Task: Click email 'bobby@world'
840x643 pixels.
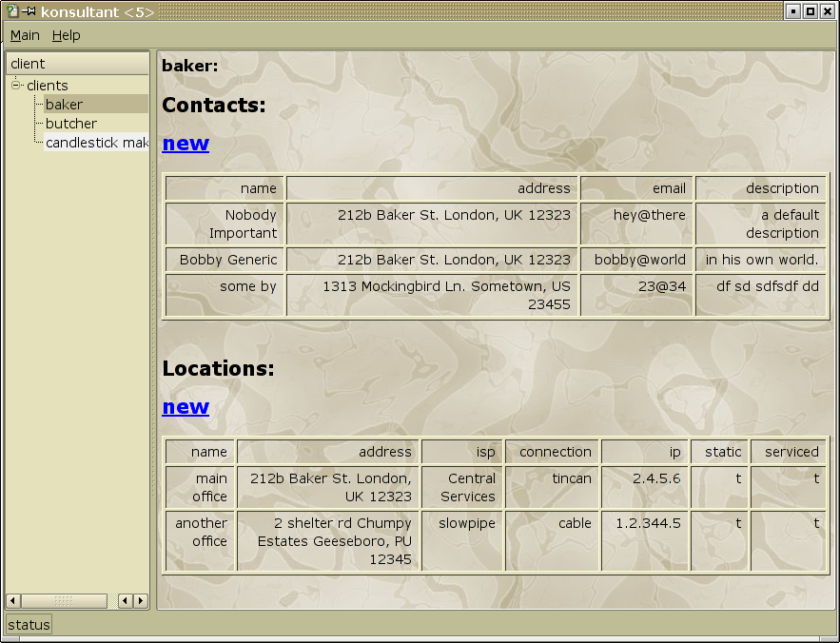Action: [639, 260]
